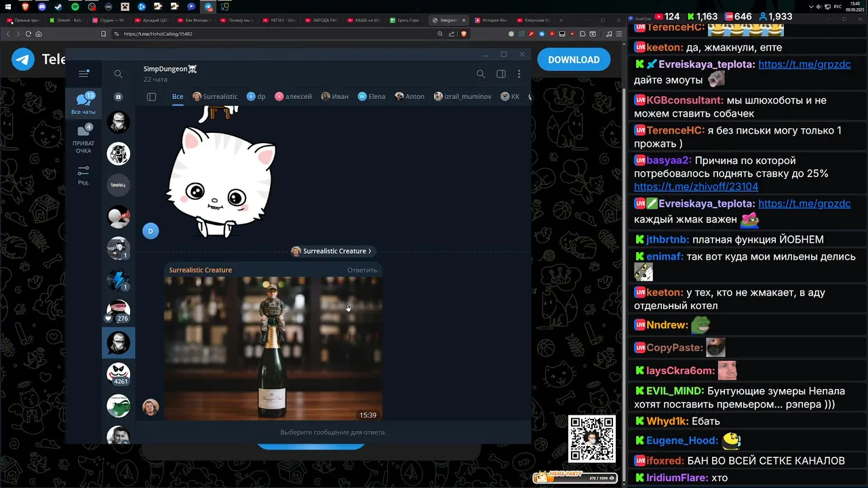Open the t.me/zhivoff/23104 chat link

click(696, 186)
